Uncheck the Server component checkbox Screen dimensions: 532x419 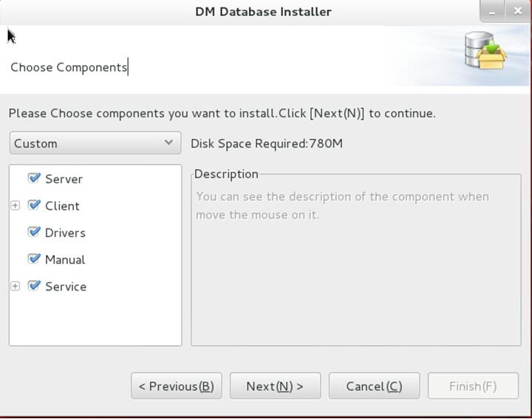(34, 178)
